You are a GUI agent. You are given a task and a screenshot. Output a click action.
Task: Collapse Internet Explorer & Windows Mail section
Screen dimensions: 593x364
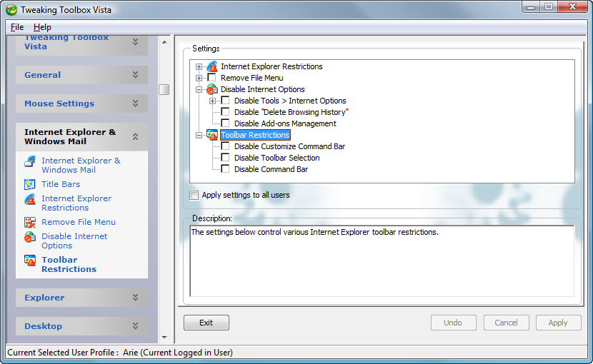136,136
